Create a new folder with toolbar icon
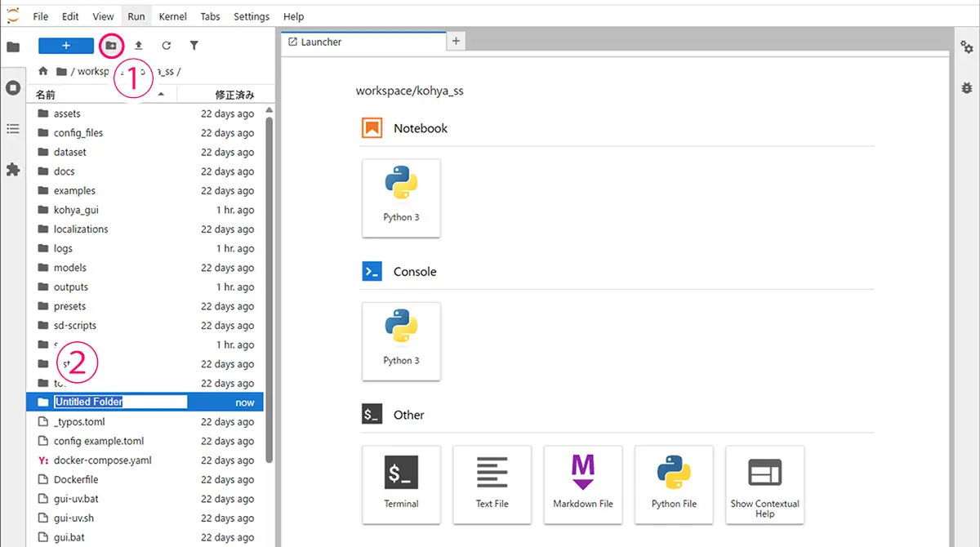This screenshot has height=547, width=980. pyautogui.click(x=111, y=46)
